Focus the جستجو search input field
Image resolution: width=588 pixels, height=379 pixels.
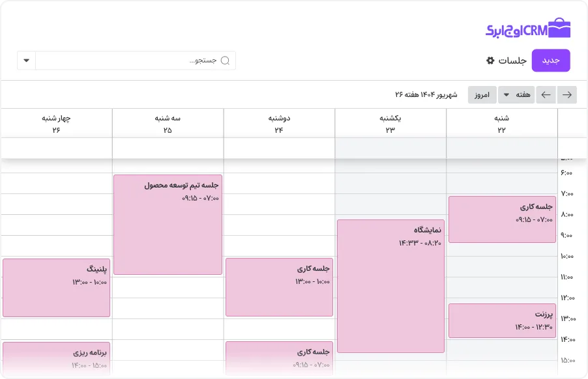[130, 61]
